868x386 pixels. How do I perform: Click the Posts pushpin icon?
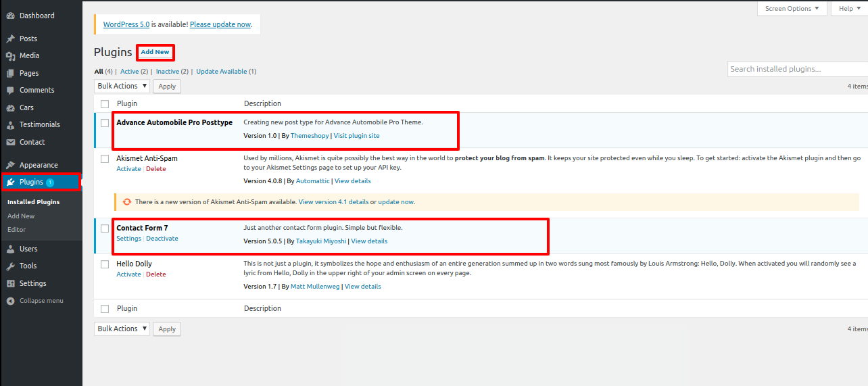tap(10, 39)
